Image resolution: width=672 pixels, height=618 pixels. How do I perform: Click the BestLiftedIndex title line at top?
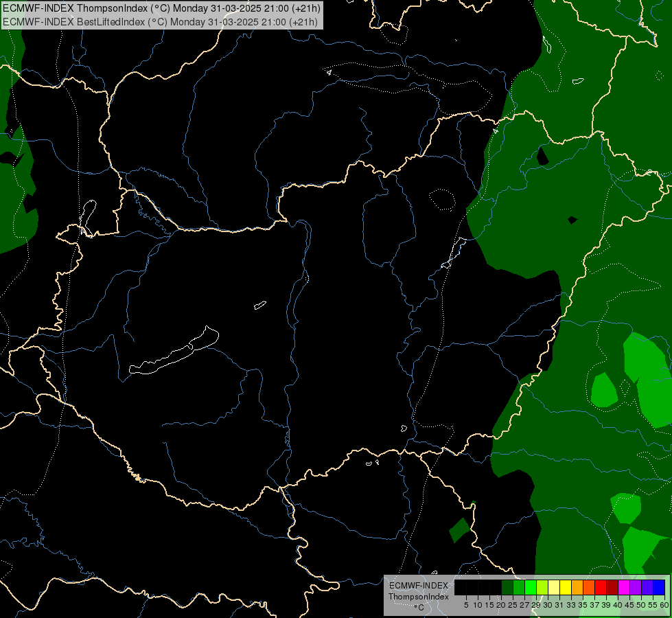pos(161,22)
